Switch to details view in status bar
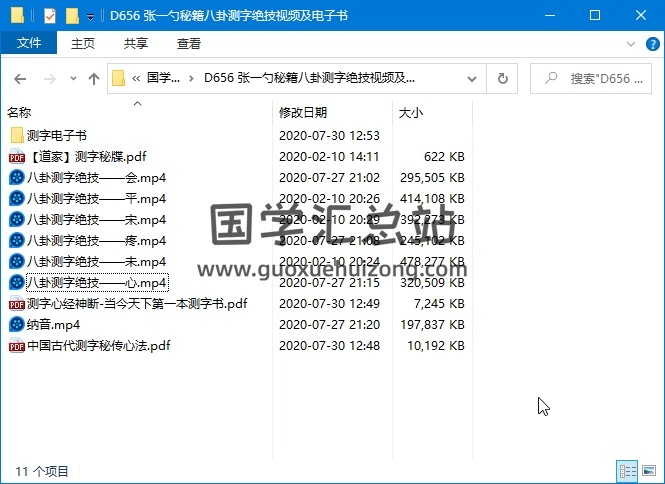This screenshot has height=484, width=665. click(627, 470)
